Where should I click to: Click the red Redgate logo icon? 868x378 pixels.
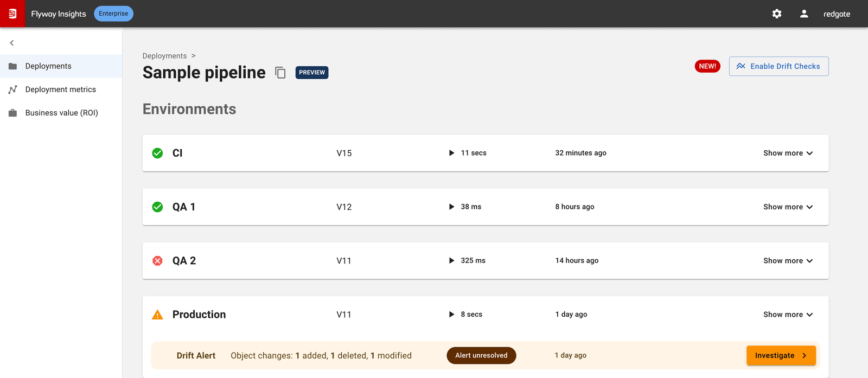click(12, 14)
